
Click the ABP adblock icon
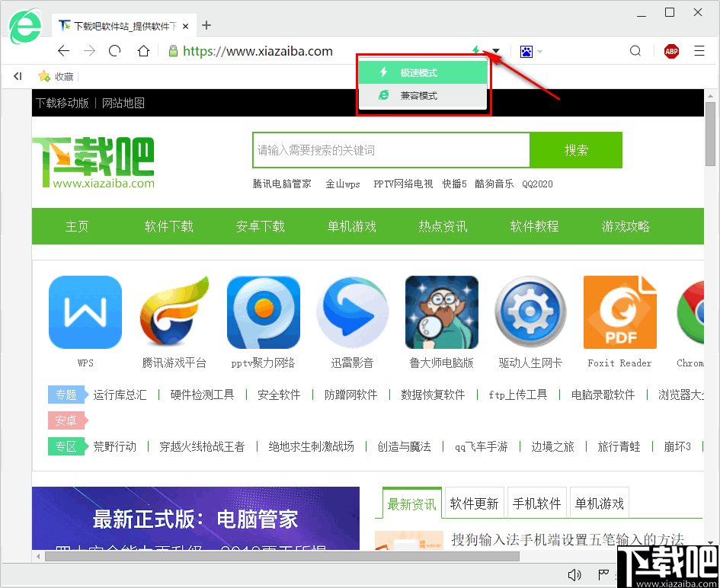click(671, 51)
